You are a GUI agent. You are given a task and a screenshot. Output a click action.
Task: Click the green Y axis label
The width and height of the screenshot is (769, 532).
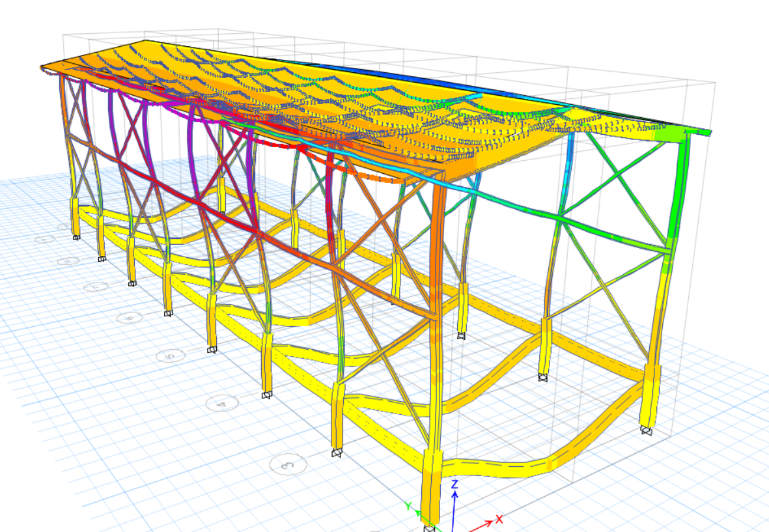tap(408, 506)
